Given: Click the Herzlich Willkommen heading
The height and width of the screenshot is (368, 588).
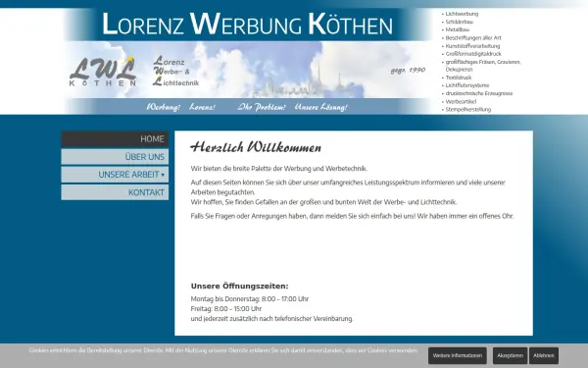Looking at the screenshot, I should pos(256,147).
